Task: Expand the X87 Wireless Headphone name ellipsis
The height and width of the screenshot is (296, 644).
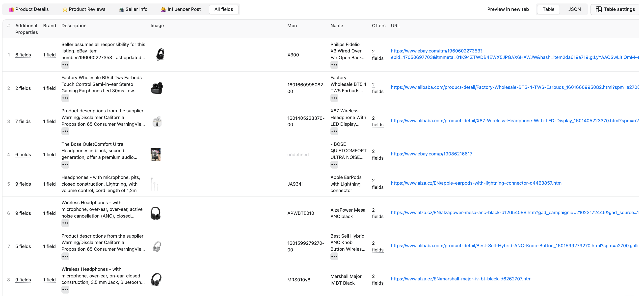Action: click(x=334, y=131)
